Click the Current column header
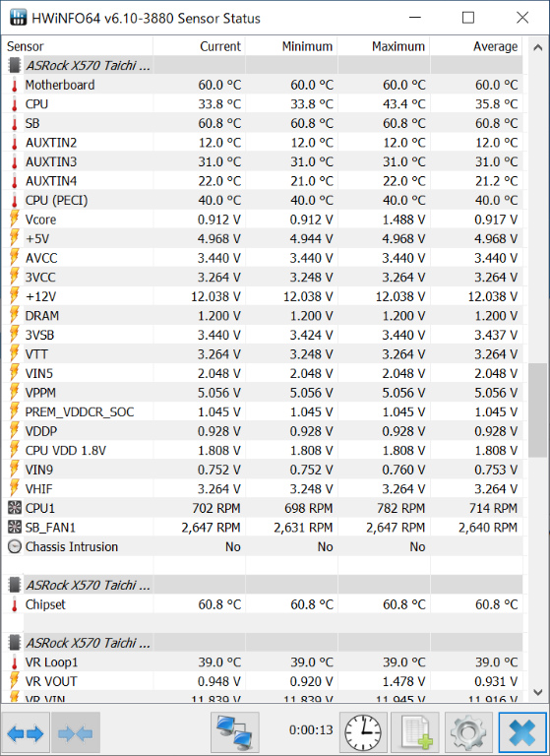The height and width of the screenshot is (756, 550). pyautogui.click(x=199, y=46)
